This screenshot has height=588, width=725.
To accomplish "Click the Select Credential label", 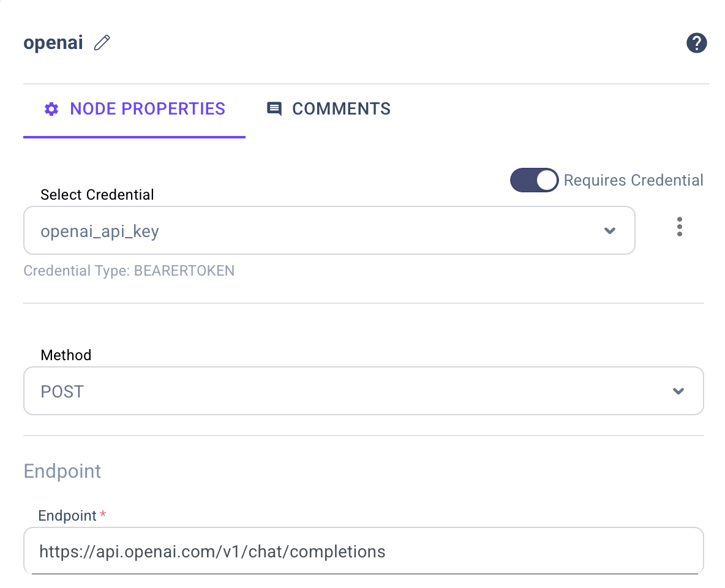I will [97, 195].
